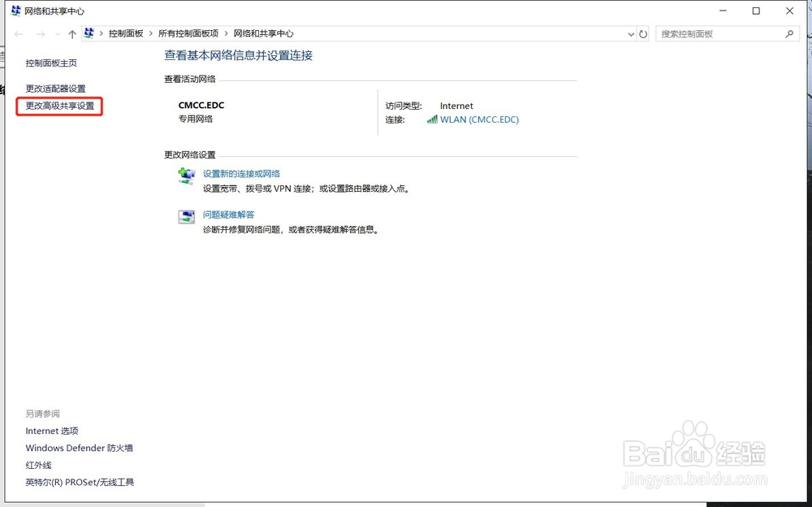Click the 设置新的连接或网络 monitor icon

point(187,175)
